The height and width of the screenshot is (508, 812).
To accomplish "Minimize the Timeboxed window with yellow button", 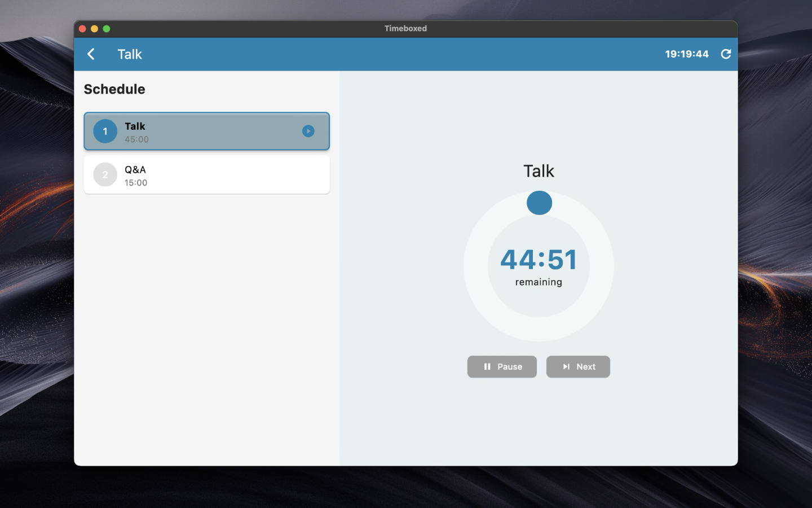I will (x=94, y=29).
